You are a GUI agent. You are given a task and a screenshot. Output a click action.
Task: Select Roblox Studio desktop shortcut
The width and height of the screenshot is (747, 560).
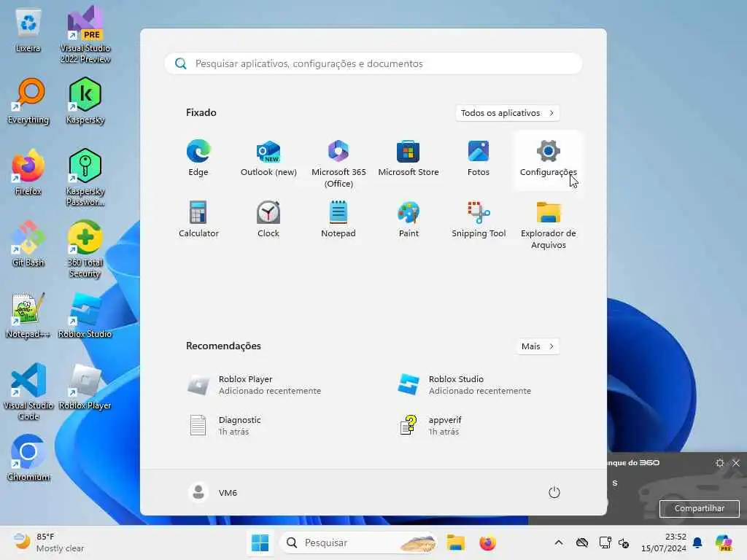click(85, 315)
